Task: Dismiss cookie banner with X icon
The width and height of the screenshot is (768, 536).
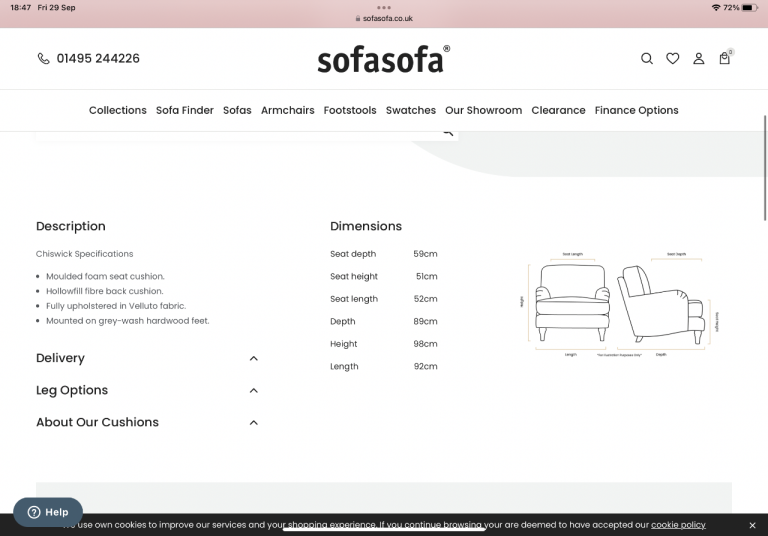Action: pos(752,525)
